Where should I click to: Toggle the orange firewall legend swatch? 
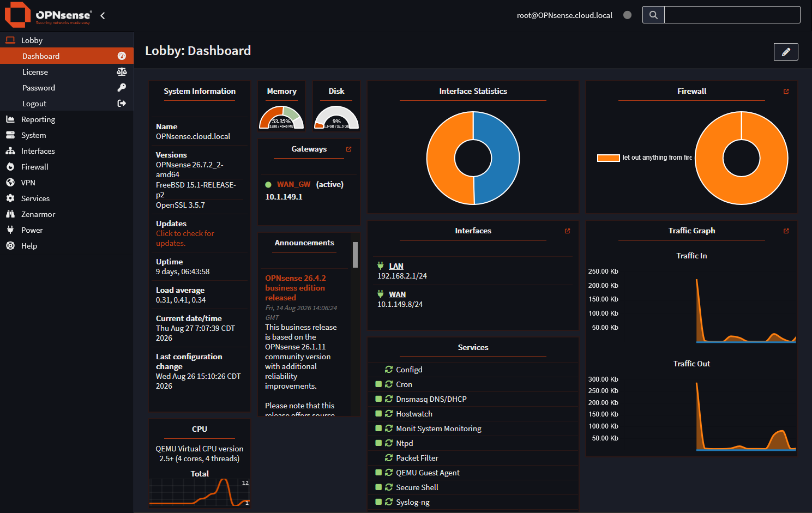pos(608,158)
